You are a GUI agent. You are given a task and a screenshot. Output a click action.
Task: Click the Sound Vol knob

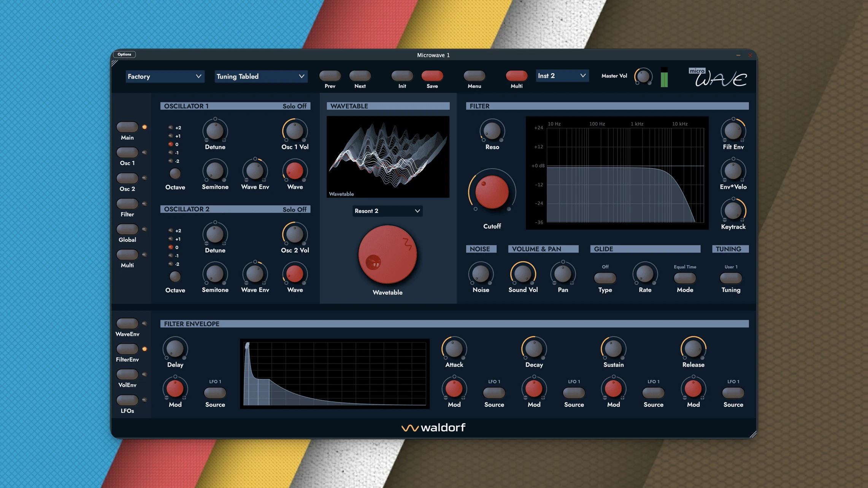pos(523,274)
